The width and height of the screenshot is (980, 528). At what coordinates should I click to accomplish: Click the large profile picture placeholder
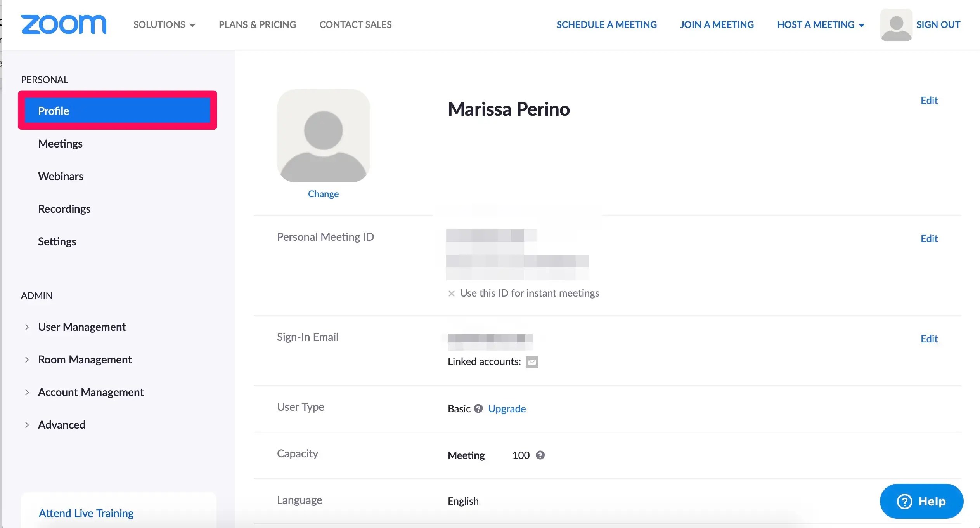[323, 136]
